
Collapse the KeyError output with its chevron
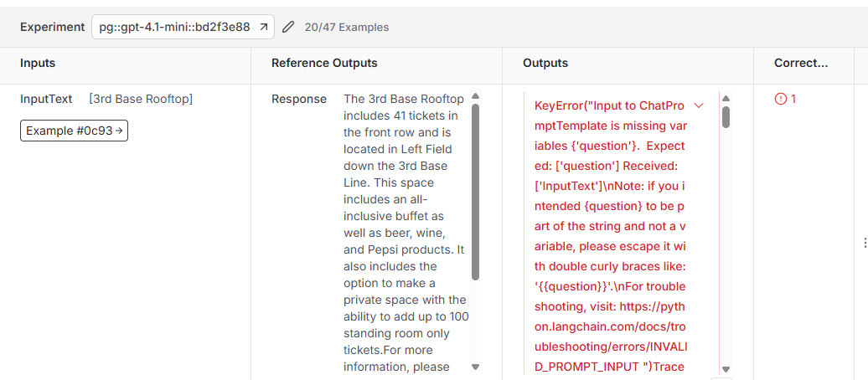coord(699,105)
